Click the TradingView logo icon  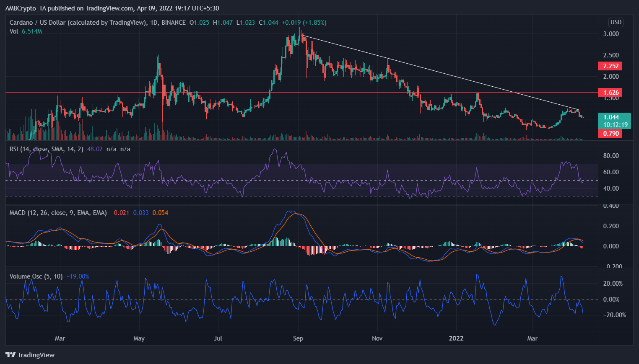click(10, 355)
